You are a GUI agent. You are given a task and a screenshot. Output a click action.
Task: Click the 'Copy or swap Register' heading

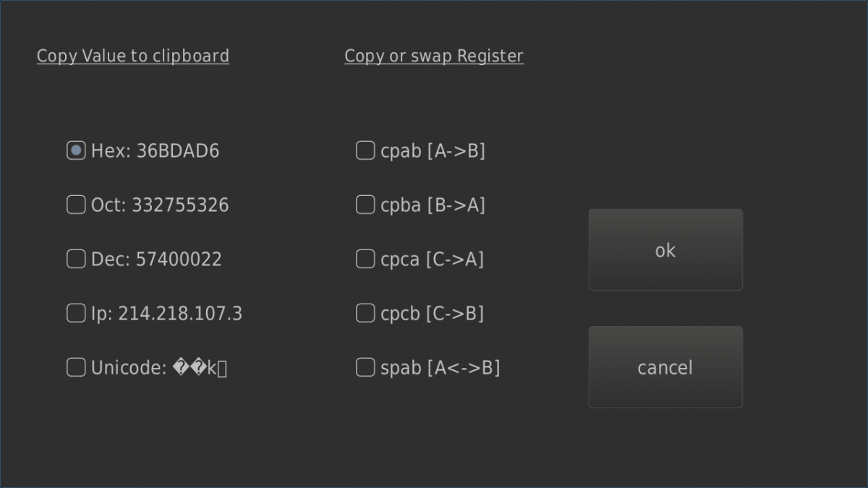434,56
